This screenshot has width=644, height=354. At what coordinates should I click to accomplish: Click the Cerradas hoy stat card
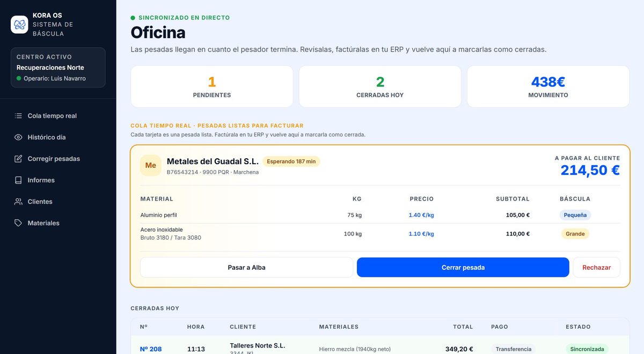click(x=380, y=87)
